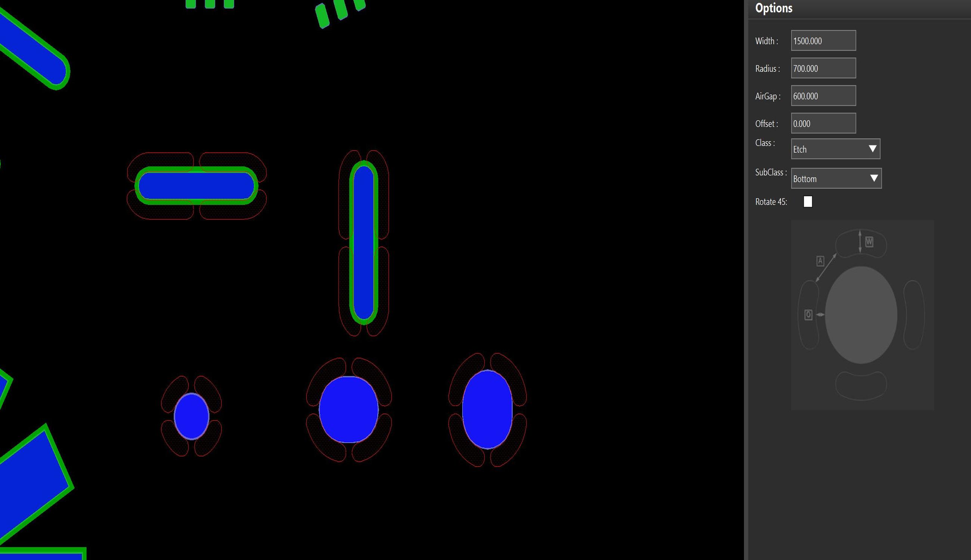Click the A dimension marker in preview

point(820,261)
